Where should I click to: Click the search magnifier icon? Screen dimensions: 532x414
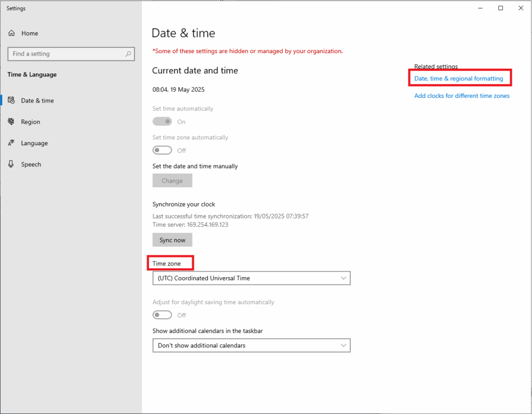pyautogui.click(x=128, y=54)
